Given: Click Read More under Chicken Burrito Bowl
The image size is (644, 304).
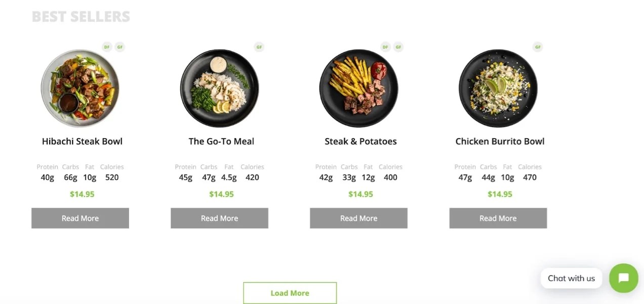Looking at the screenshot, I should (x=498, y=218).
